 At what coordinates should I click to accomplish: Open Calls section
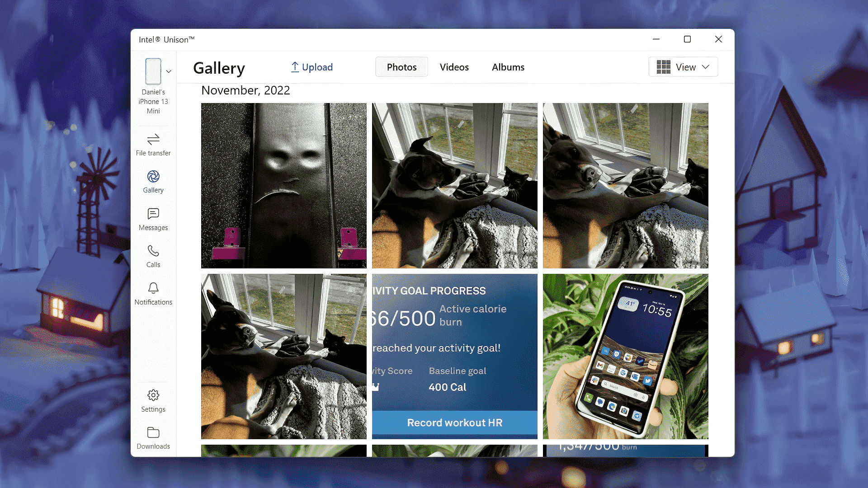click(x=153, y=256)
